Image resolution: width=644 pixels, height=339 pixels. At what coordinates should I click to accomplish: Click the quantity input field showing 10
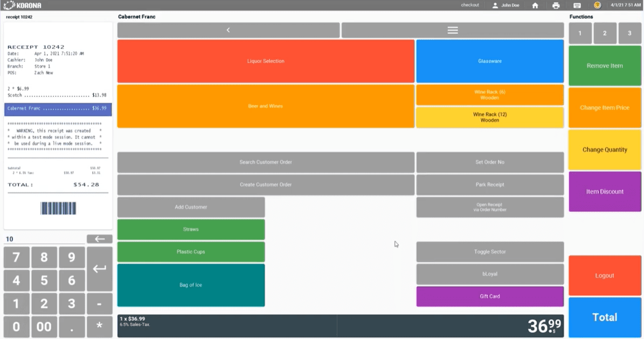[43, 239]
